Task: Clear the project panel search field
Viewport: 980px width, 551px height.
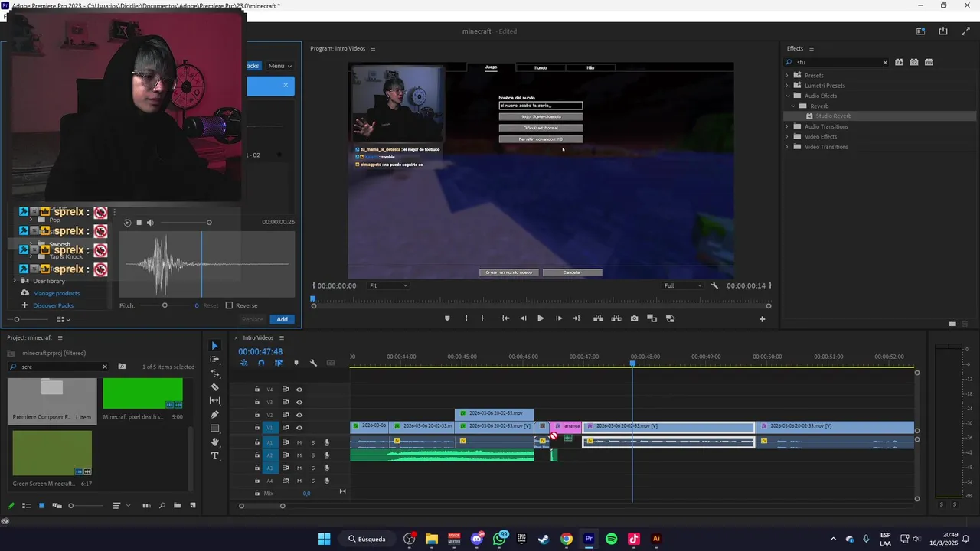Action: pos(105,367)
